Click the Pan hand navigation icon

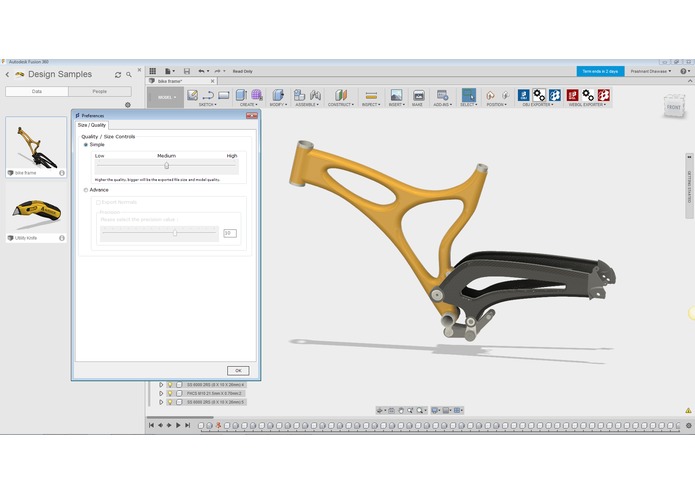(401, 411)
